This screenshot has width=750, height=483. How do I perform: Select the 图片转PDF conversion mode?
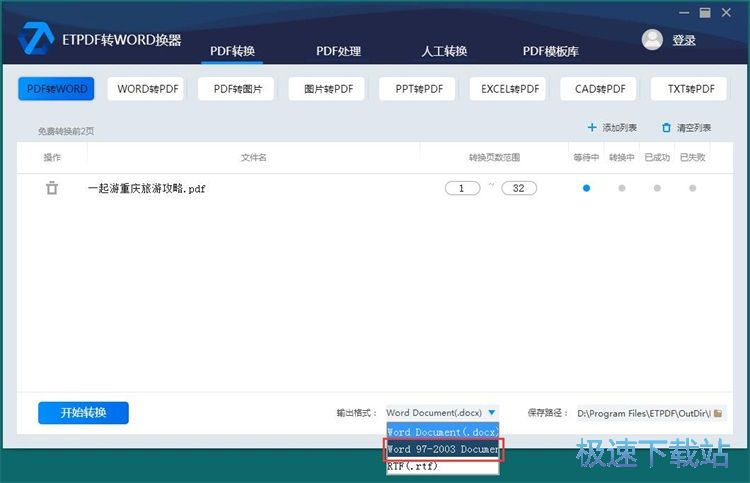(x=329, y=89)
